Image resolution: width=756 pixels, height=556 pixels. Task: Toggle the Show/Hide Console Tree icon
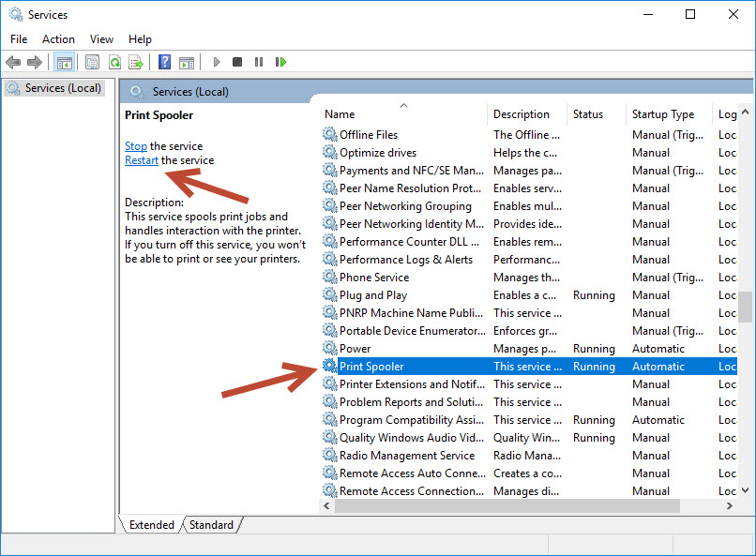tap(64, 62)
